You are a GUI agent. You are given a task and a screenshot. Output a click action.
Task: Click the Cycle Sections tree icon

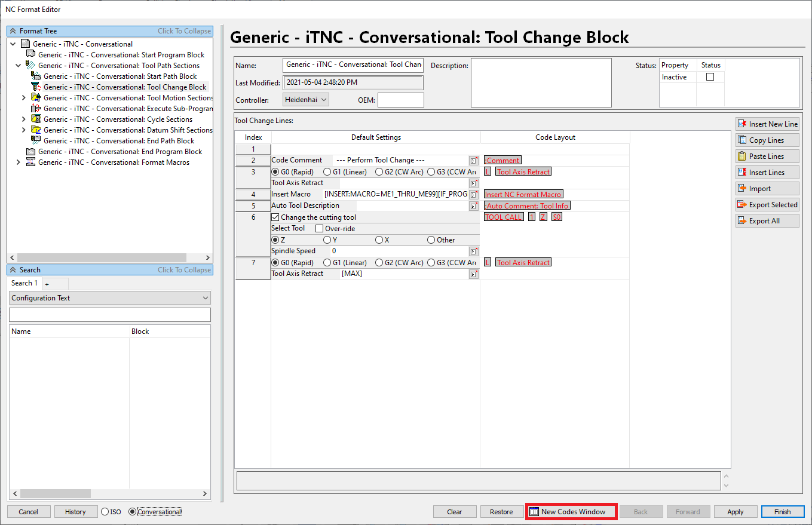tap(36, 119)
